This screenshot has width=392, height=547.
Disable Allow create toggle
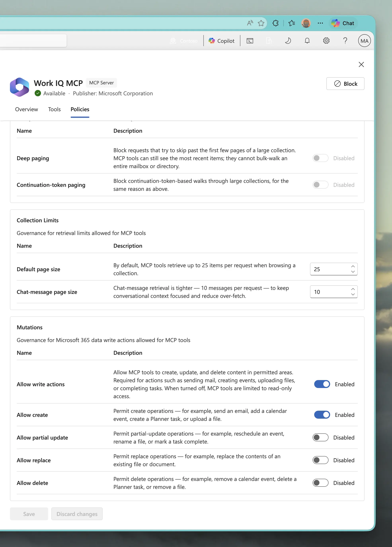coord(322,415)
